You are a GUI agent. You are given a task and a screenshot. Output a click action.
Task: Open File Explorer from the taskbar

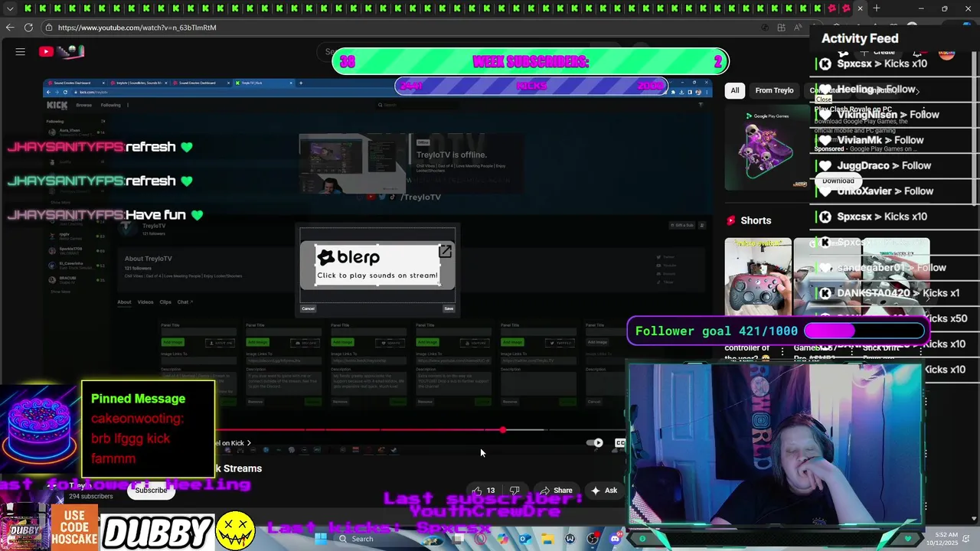click(x=547, y=539)
